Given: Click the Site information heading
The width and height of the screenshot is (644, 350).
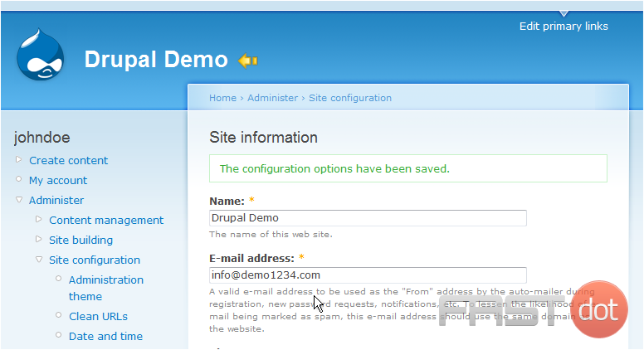Looking at the screenshot, I should (x=263, y=138).
